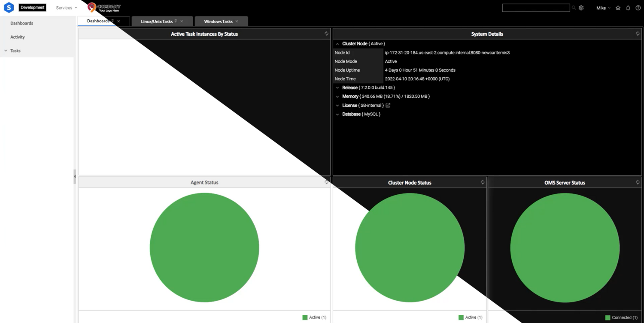644x323 pixels.
Task: Expand the Tasks sidebar section
Action: tap(6, 51)
